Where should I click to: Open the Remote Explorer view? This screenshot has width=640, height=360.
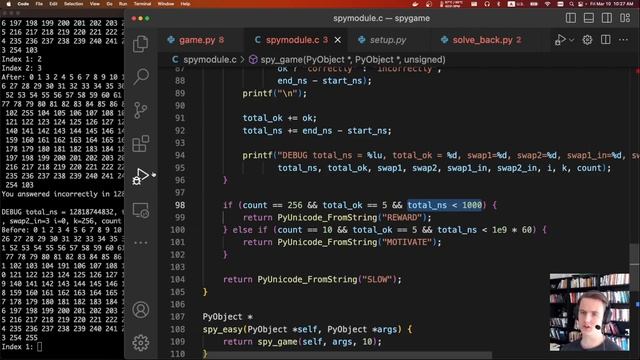click(140, 210)
